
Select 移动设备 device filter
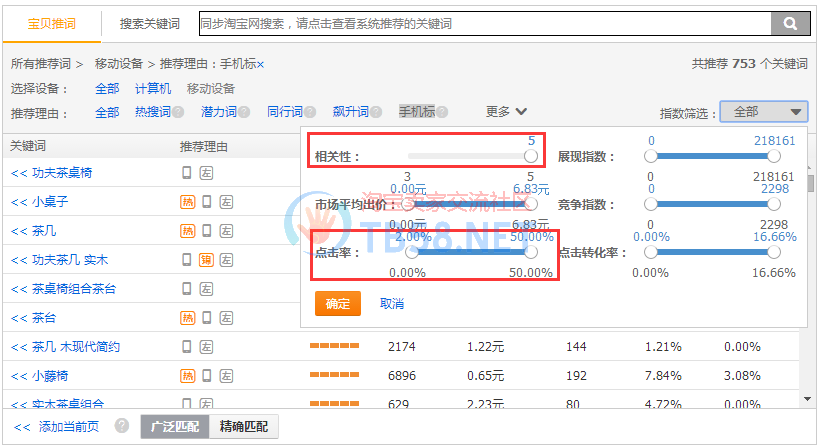210,89
